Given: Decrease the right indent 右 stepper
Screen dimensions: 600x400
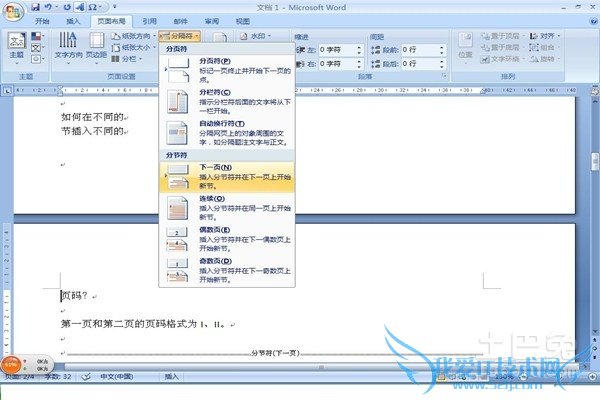Looking at the screenshot, I should click(359, 66).
